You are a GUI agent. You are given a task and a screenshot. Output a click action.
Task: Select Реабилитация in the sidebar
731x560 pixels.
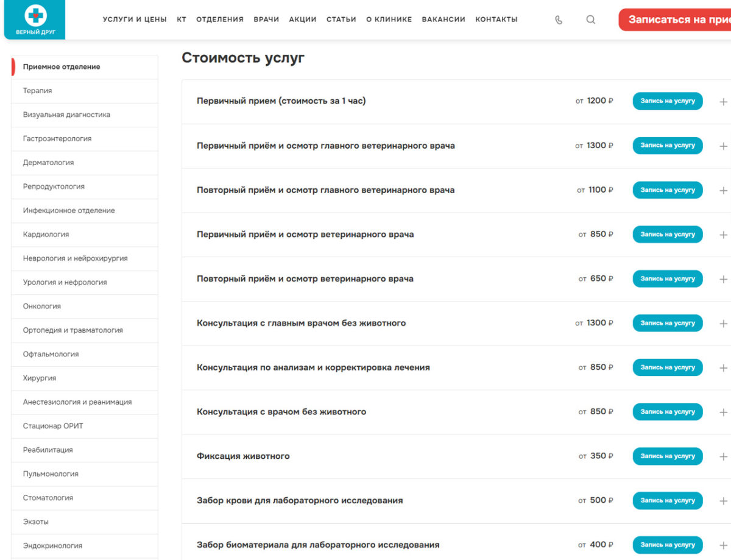tap(85, 450)
